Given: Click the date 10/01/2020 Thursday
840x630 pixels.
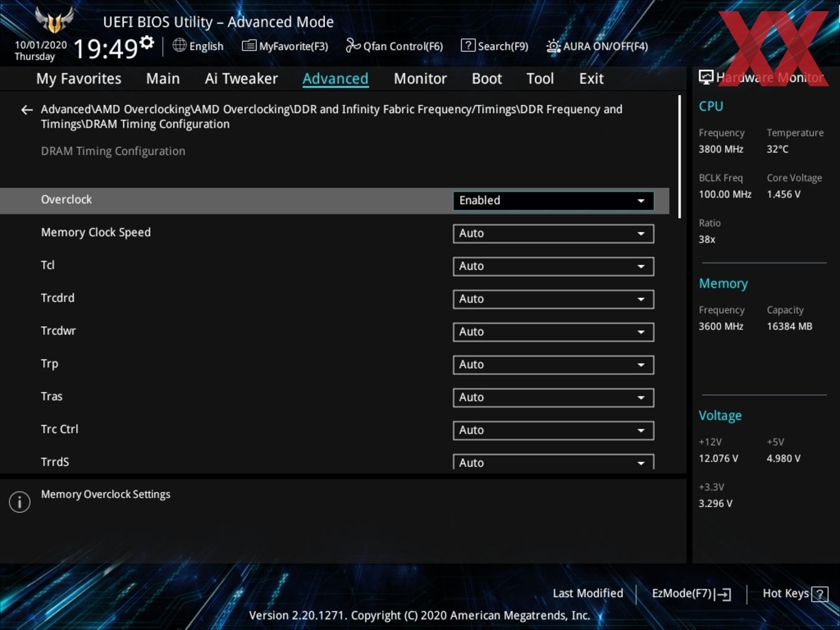Looking at the screenshot, I should point(41,51).
